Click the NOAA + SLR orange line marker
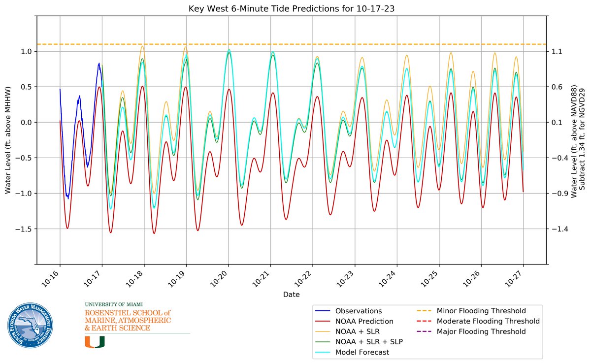This screenshot has height=364, width=591. pyautogui.click(x=322, y=331)
